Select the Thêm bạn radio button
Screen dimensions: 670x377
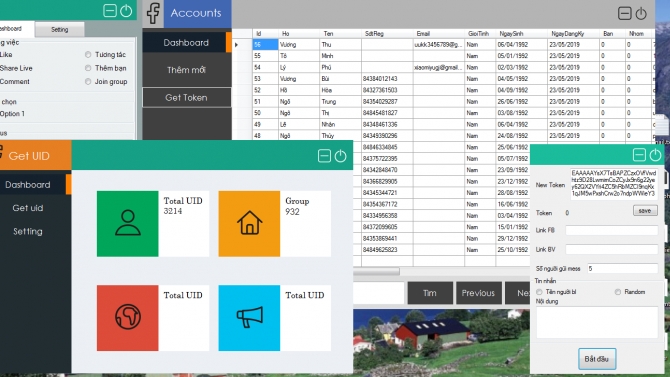pos(88,68)
